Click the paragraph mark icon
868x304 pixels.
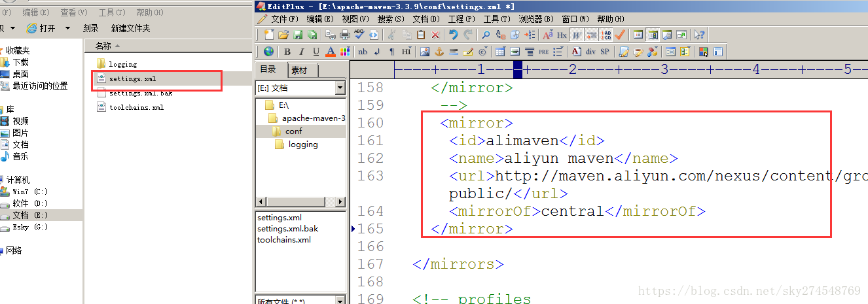(x=391, y=52)
